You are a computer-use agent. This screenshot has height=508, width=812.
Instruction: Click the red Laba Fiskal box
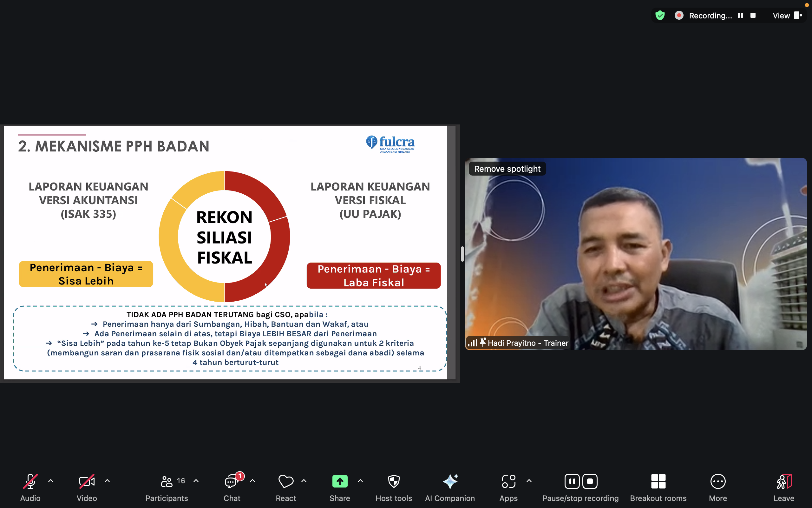coord(373,276)
